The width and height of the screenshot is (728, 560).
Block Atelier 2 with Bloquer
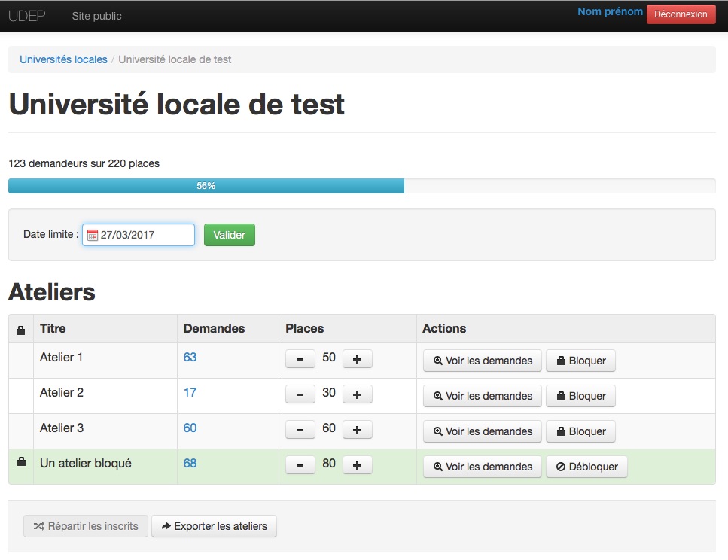581,396
